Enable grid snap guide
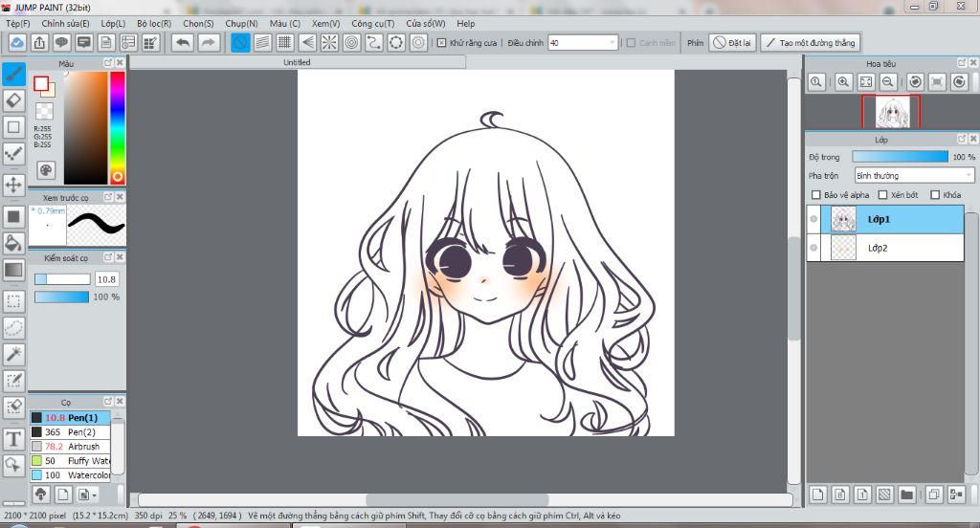The width and height of the screenshot is (980, 528). [285, 42]
